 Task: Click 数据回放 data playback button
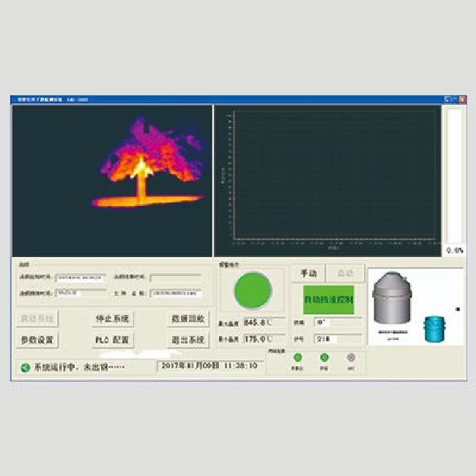(x=187, y=319)
